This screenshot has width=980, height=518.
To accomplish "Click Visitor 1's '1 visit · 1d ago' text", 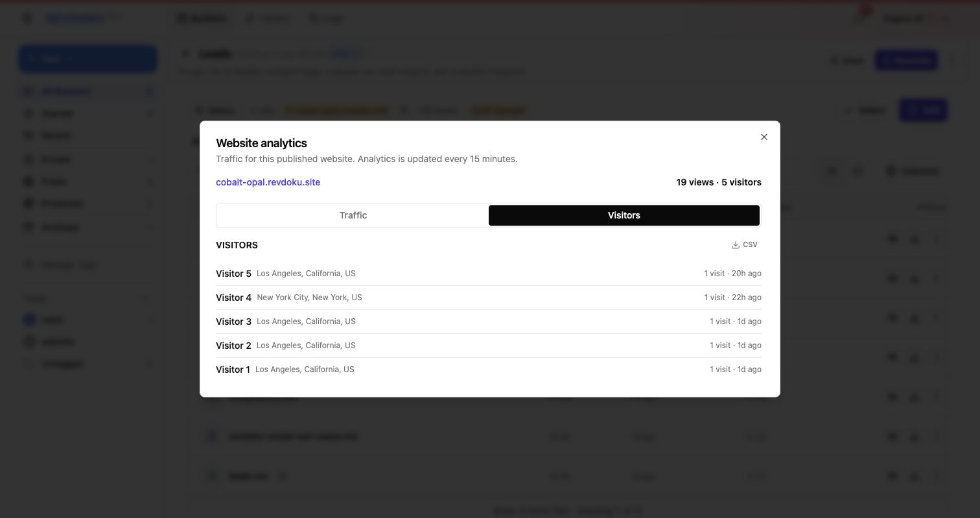I will (736, 370).
